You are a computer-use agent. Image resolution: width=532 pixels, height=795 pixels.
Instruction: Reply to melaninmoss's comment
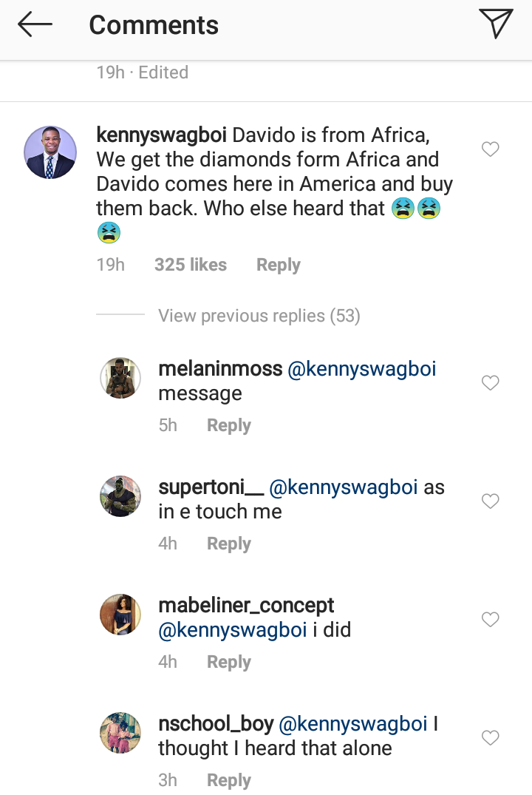[228, 425]
